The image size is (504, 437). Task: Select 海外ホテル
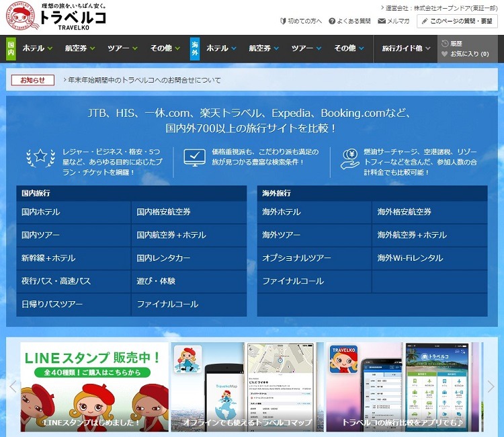pyautogui.click(x=314, y=212)
